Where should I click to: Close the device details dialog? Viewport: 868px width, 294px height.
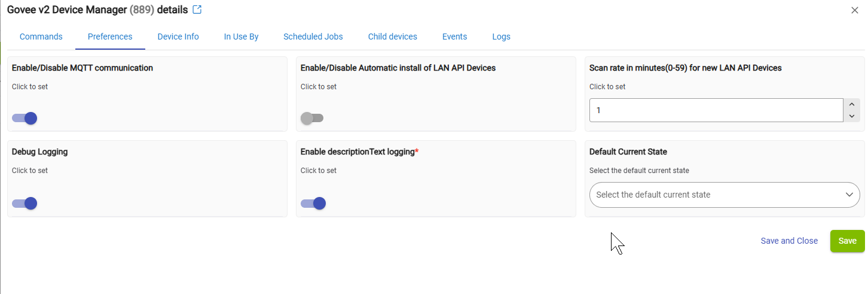[x=855, y=10]
